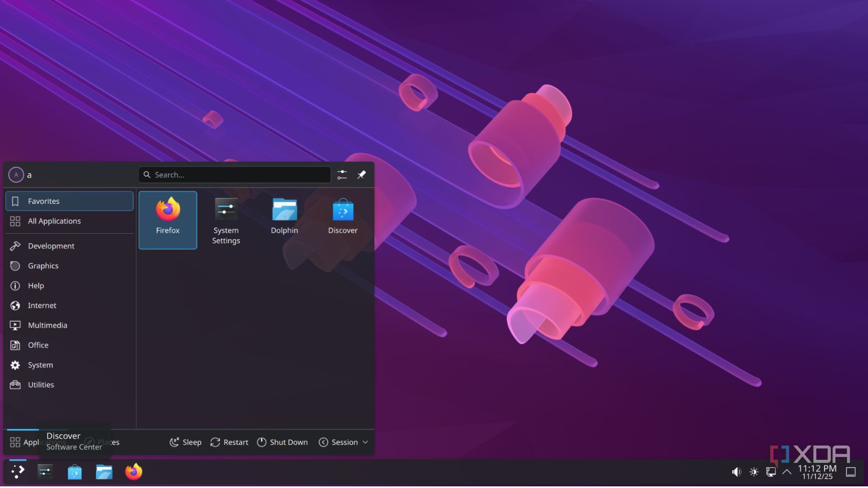Open the network tray icon
The height and width of the screenshot is (488, 868).
pyautogui.click(x=771, y=472)
